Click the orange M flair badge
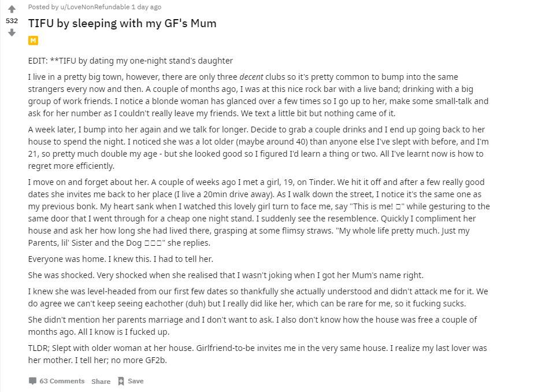The image size is (545, 392). [33, 40]
